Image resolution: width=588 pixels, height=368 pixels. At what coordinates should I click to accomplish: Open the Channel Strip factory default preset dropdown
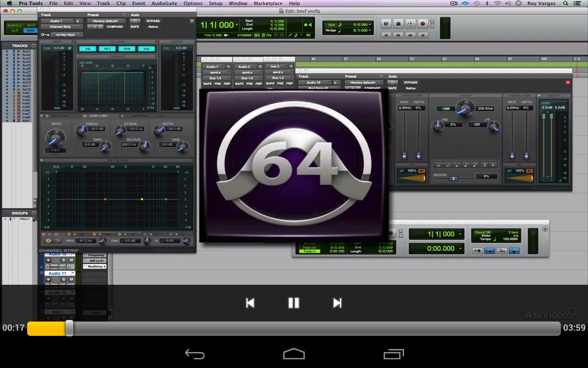click(106, 21)
